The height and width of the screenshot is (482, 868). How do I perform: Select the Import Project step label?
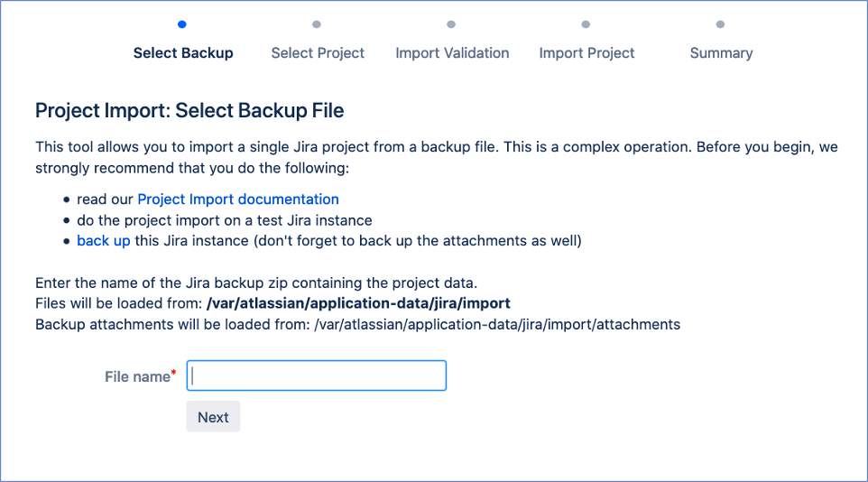click(x=586, y=52)
